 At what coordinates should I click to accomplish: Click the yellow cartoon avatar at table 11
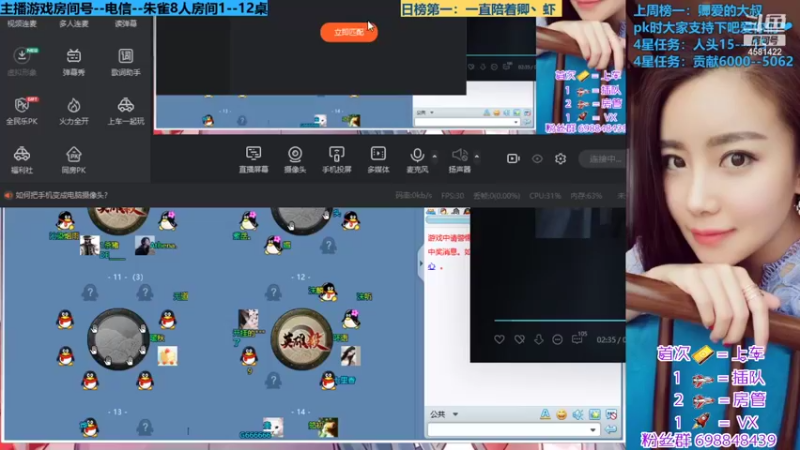pos(167,356)
